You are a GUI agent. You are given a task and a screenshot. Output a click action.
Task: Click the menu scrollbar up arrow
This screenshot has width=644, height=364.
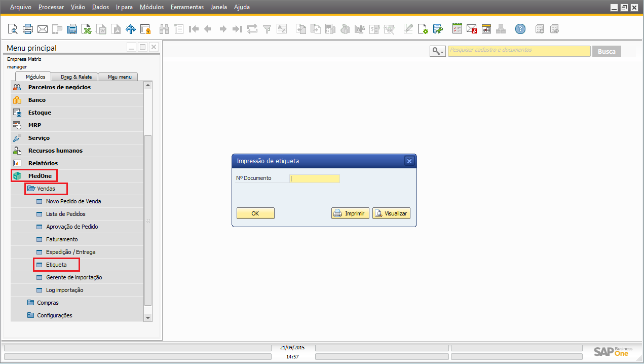tap(148, 86)
